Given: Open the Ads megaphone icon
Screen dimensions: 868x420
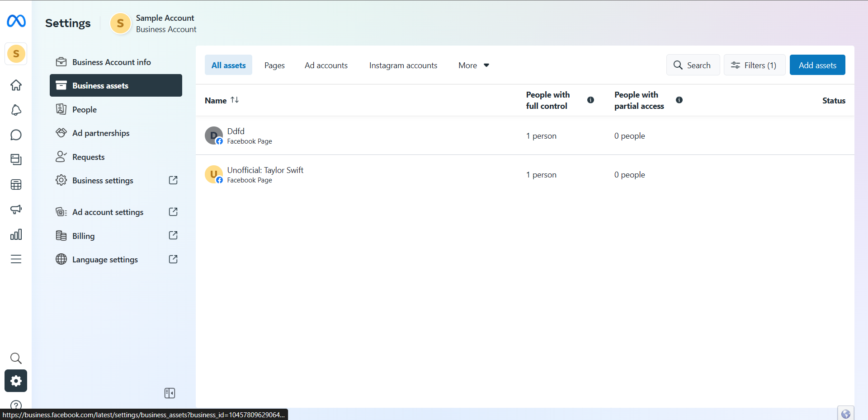Looking at the screenshot, I should tap(16, 209).
